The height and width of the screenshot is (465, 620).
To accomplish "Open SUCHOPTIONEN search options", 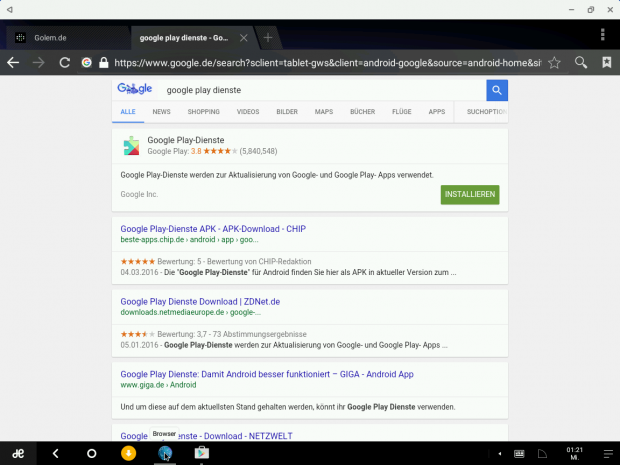I will coord(486,112).
